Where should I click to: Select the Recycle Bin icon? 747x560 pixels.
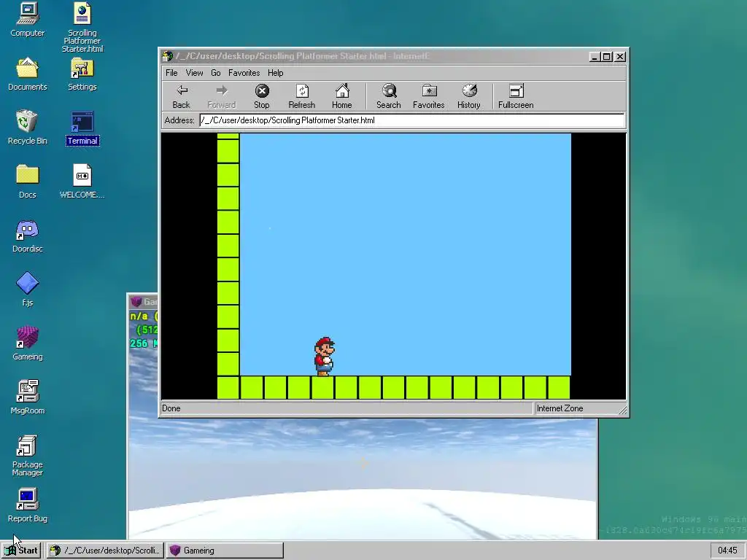pos(28,128)
